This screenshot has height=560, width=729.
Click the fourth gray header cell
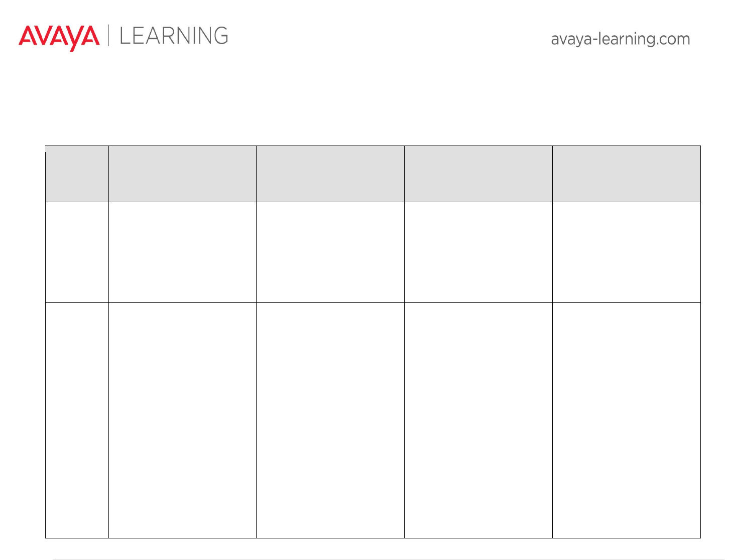tap(478, 174)
